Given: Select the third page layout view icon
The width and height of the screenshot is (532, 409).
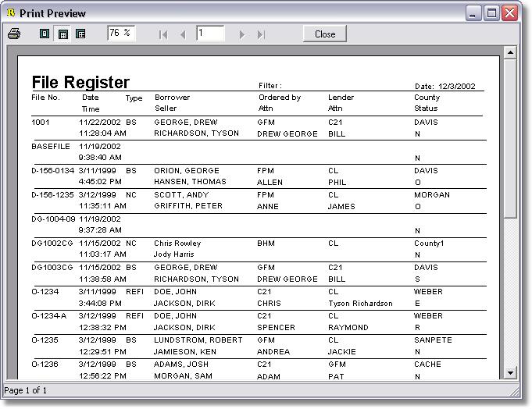Looking at the screenshot, I should tap(80, 34).
